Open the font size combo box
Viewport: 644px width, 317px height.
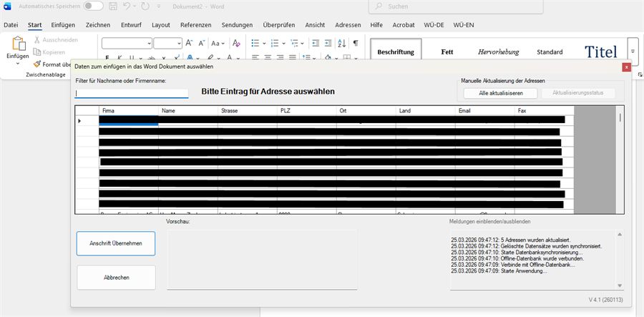(167, 43)
